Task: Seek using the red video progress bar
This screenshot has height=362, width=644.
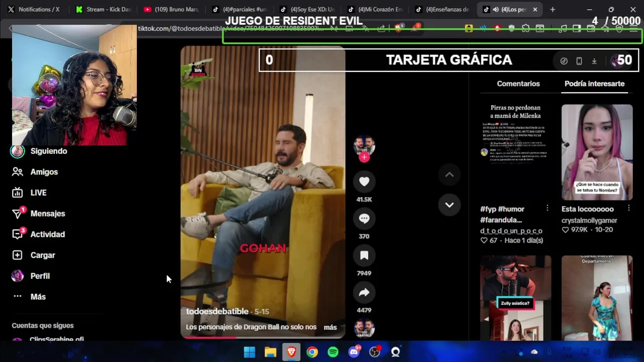Action: [x=263, y=337]
